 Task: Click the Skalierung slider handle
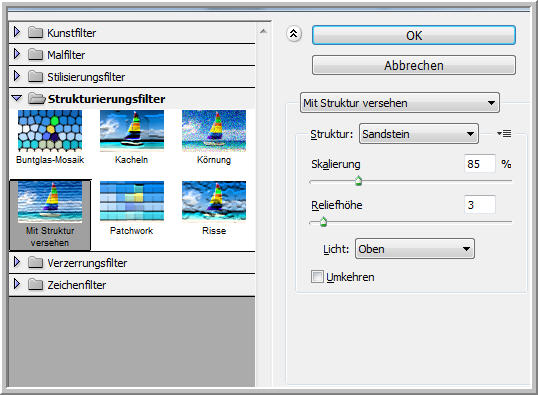pos(358,180)
